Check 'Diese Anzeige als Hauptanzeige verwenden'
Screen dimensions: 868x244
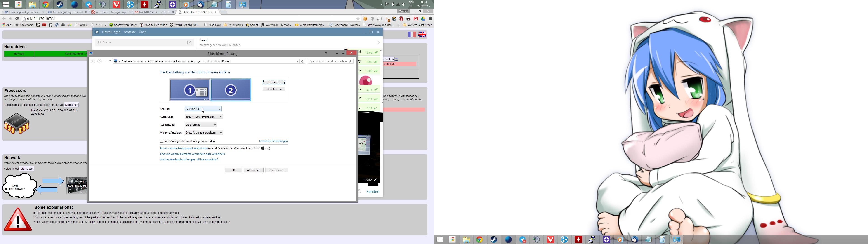(161, 141)
